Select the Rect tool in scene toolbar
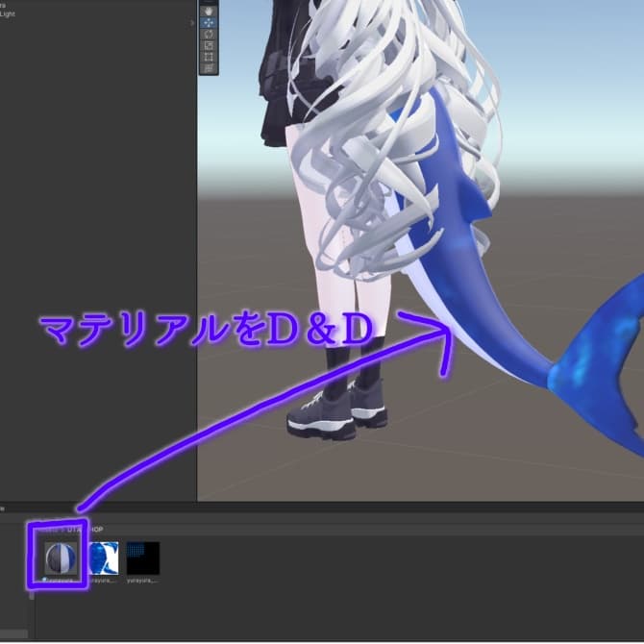This screenshot has width=644, height=644. click(x=209, y=57)
